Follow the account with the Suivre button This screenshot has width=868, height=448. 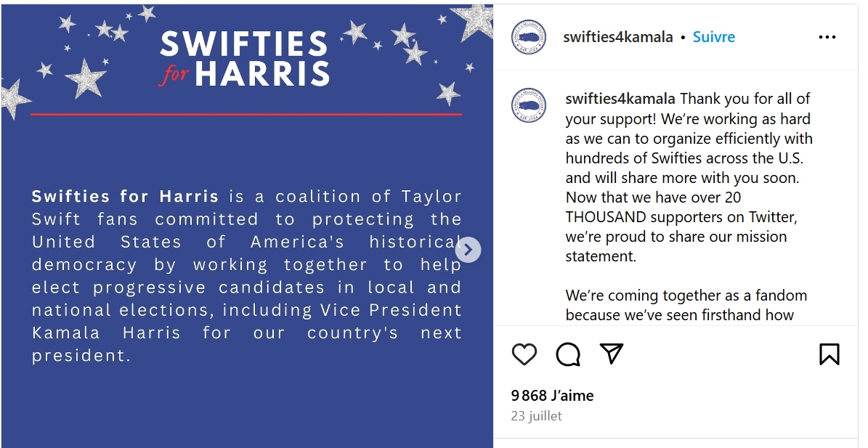pyautogui.click(x=713, y=37)
